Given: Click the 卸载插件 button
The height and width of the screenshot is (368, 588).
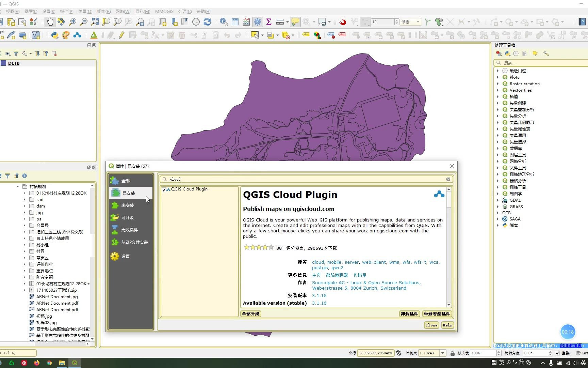Looking at the screenshot, I should tap(409, 314).
